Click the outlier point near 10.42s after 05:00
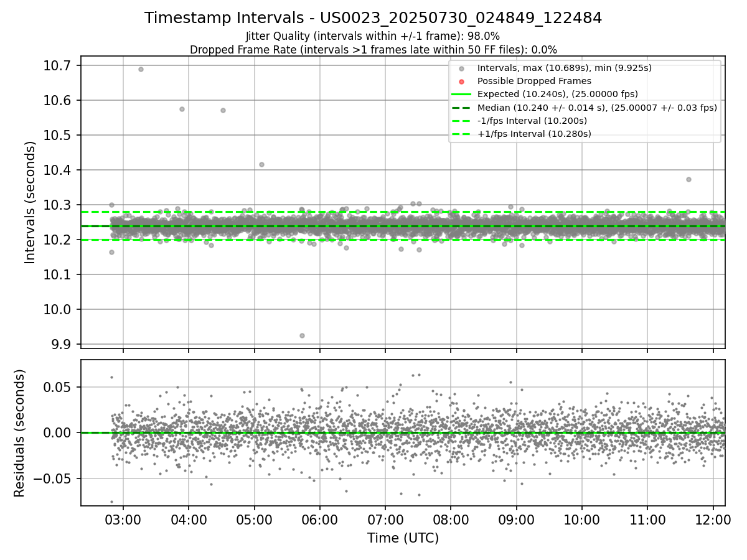Screen dimensions: 747x560 [261, 164]
